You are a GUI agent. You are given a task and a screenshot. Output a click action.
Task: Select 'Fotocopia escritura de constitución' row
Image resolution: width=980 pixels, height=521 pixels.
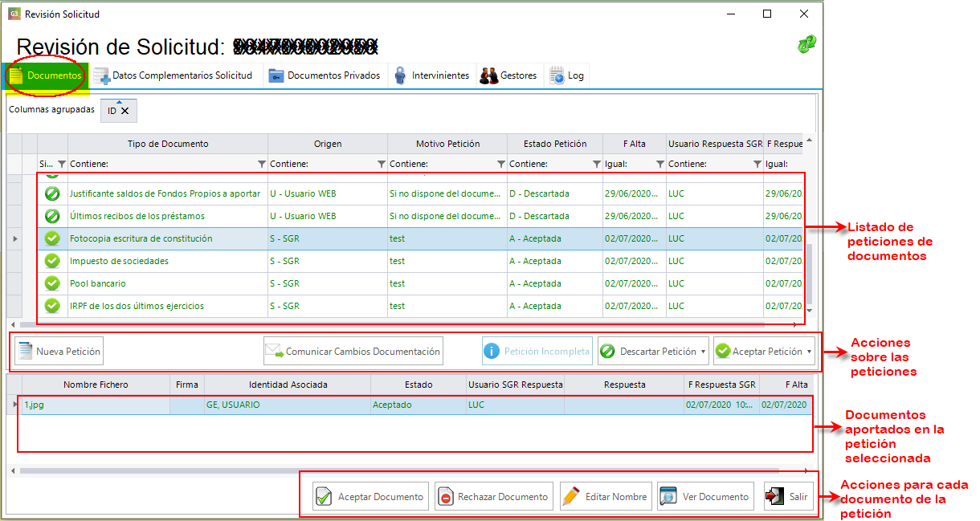click(x=421, y=238)
